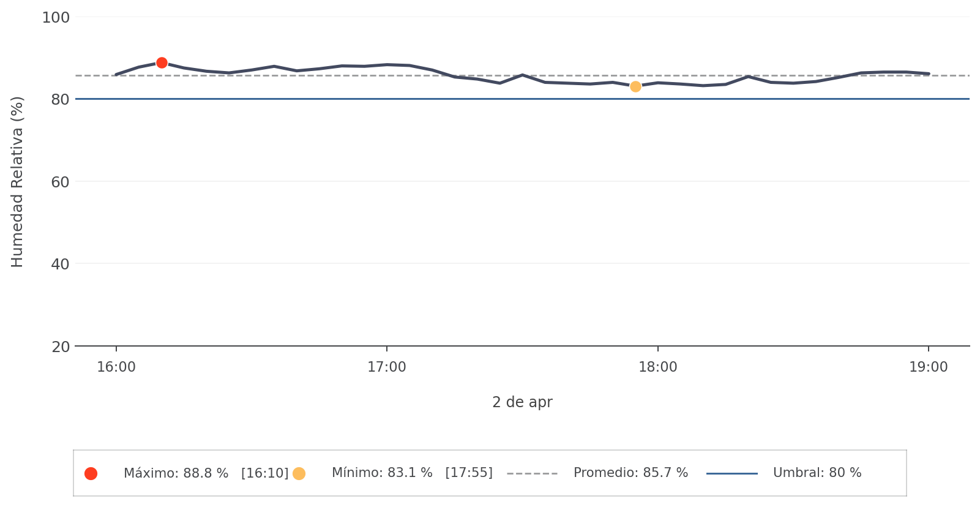Click the "Humedad Relativa (%)" y-axis title
Screen dimensions: 980x507
[x=17, y=182]
